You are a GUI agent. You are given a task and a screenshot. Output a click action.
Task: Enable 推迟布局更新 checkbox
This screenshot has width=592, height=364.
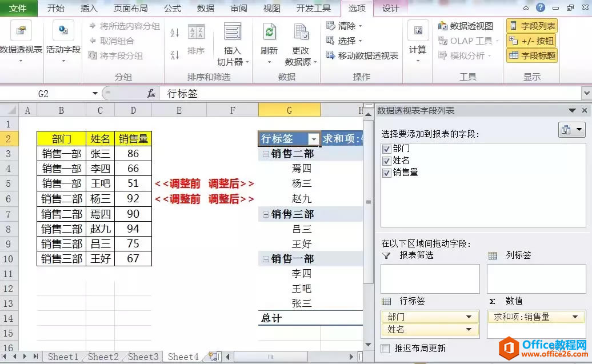tap(385, 348)
